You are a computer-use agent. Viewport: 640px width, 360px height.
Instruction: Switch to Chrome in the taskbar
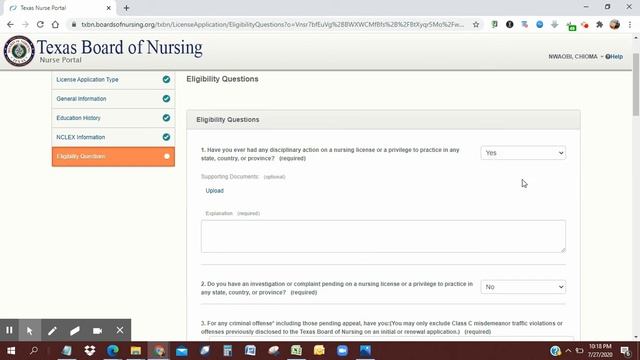[x=159, y=351]
